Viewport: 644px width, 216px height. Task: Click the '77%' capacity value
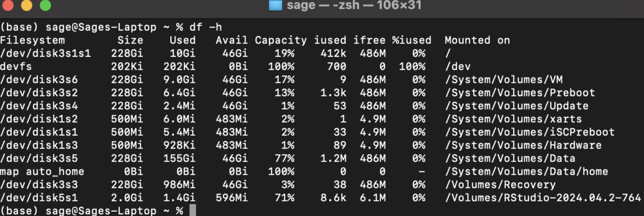tap(284, 158)
